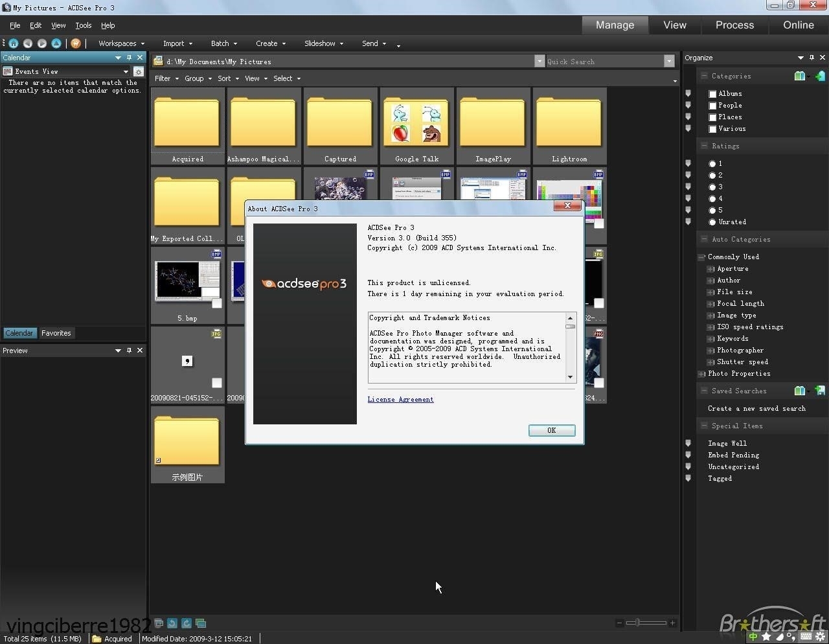Select the Unrated rating radio button
This screenshot has width=829, height=644.
(712, 222)
